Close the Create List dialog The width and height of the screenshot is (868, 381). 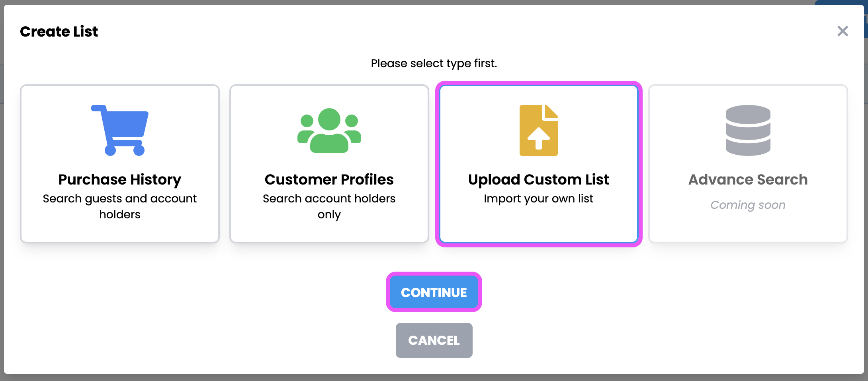coord(843,31)
